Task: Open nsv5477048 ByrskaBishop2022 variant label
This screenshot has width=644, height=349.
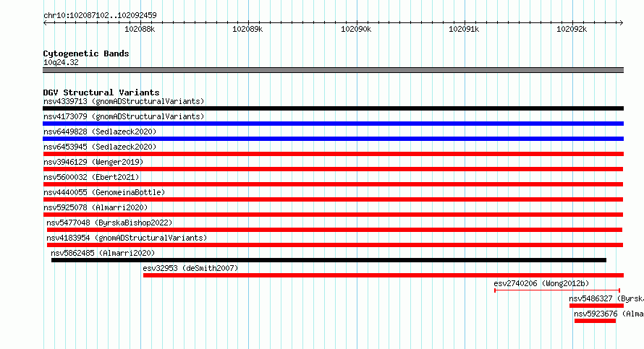Action: coord(109,223)
